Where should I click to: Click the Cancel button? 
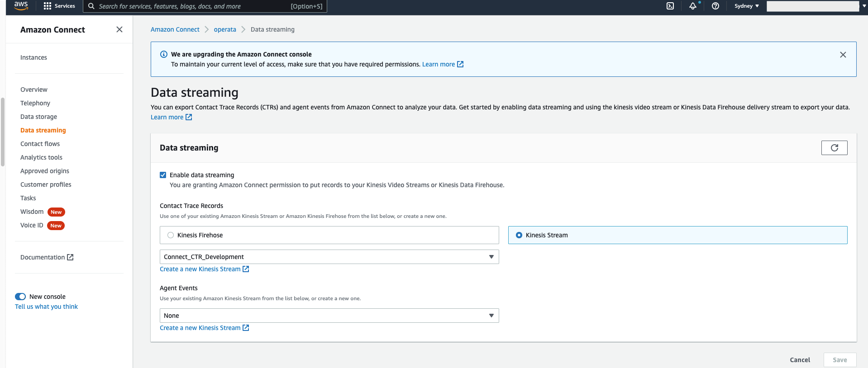coord(800,360)
